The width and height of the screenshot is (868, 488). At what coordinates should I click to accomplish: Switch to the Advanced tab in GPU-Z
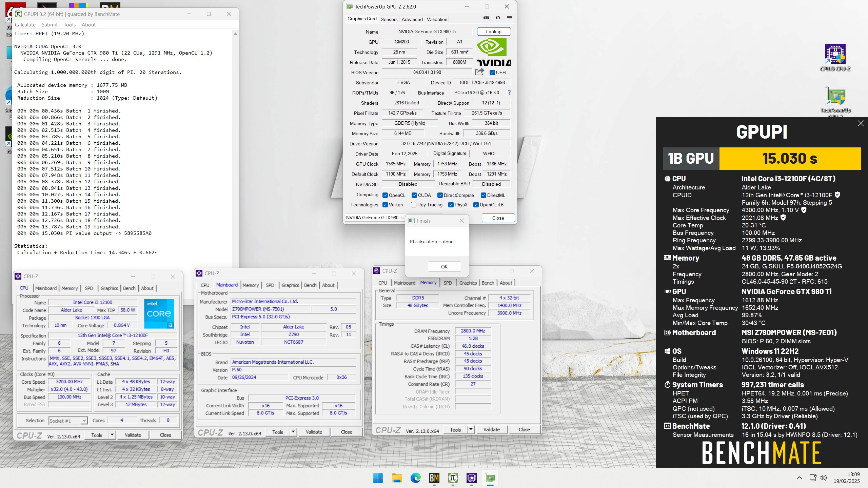(412, 19)
